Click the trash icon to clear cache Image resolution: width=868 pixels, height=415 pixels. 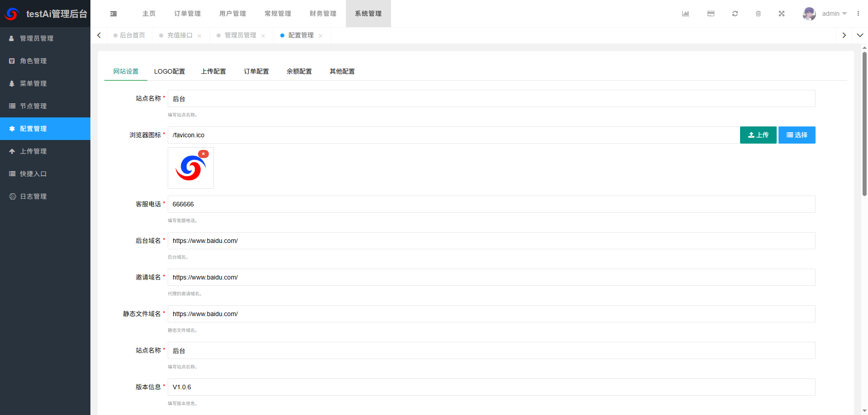759,14
